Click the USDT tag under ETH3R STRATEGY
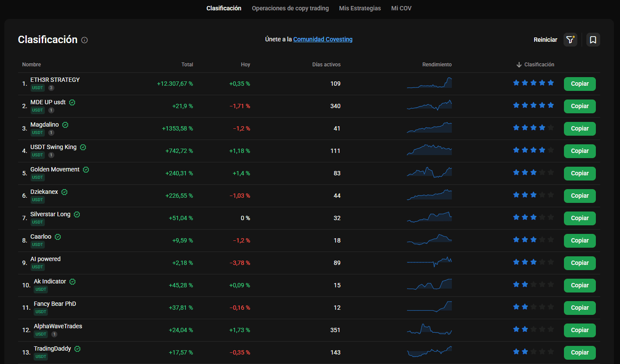The width and height of the screenshot is (620, 364). tap(38, 88)
